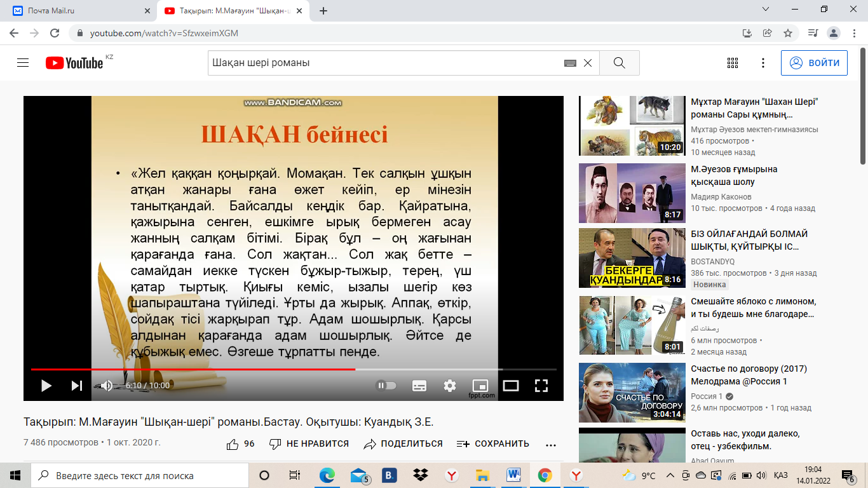Install the YouTube app from address bar
Image resolution: width=868 pixels, height=488 pixels.
(x=747, y=33)
